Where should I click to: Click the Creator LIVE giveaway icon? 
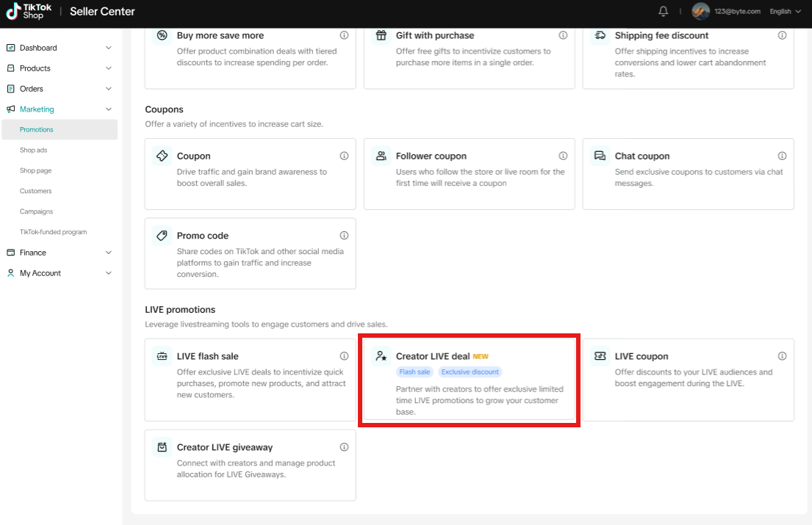162,447
